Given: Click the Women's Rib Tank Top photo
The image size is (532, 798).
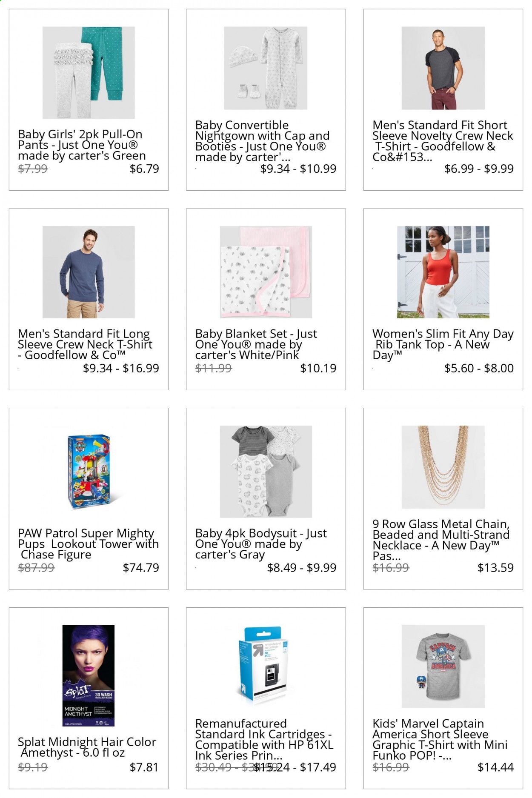Looking at the screenshot, I should tap(443, 272).
